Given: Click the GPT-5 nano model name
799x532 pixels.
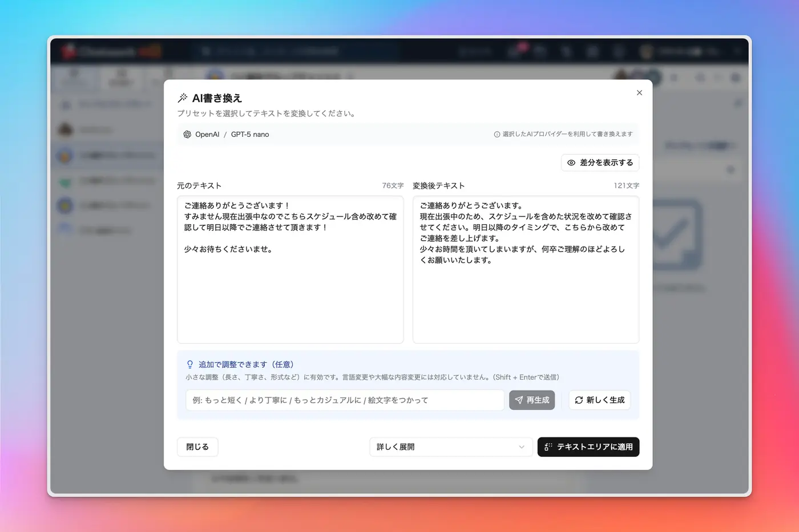Looking at the screenshot, I should 250,135.
